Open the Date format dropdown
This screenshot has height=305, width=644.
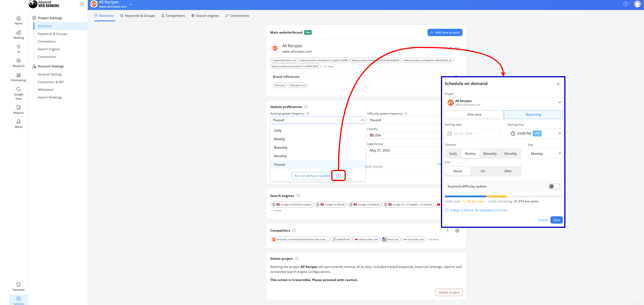404,151
